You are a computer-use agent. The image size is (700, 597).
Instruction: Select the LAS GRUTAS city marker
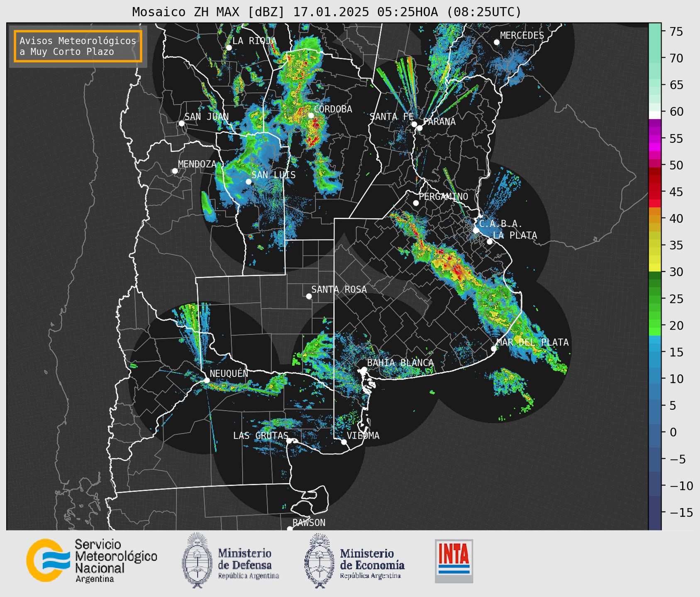pyautogui.click(x=289, y=441)
